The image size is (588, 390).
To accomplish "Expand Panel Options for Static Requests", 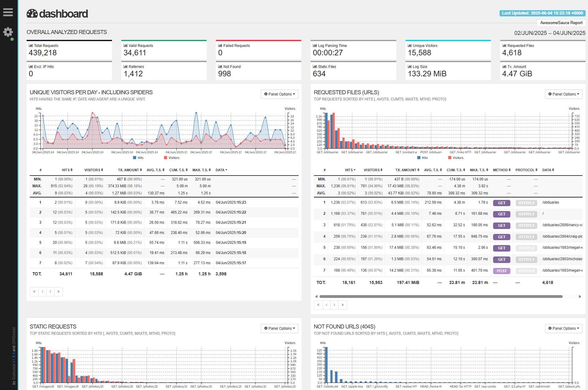I will click(279, 328).
